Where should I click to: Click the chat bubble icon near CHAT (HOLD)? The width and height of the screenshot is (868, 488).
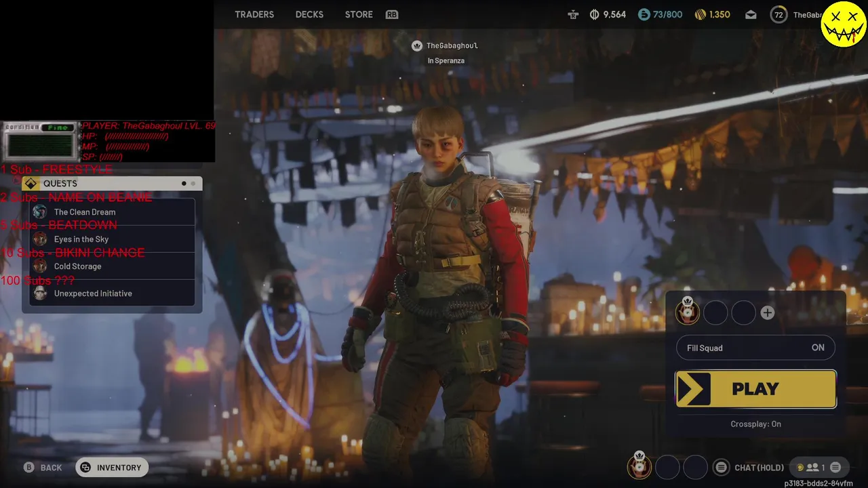click(722, 467)
